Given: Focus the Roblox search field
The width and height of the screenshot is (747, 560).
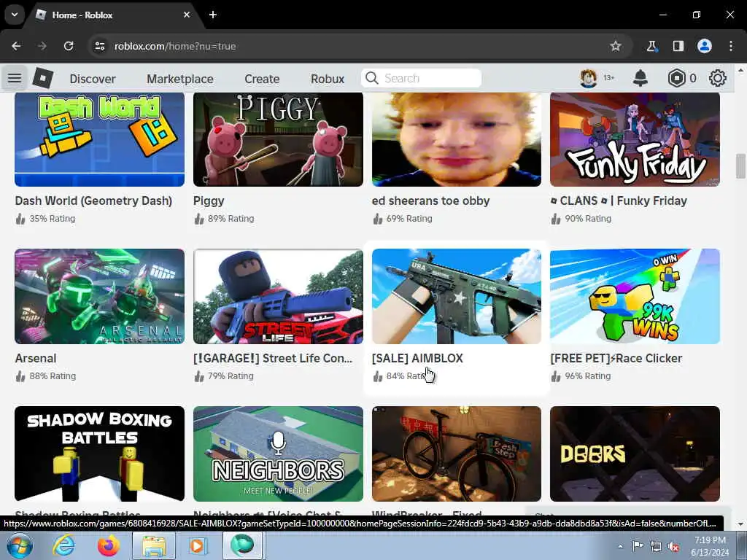Looking at the screenshot, I should pyautogui.click(x=422, y=78).
